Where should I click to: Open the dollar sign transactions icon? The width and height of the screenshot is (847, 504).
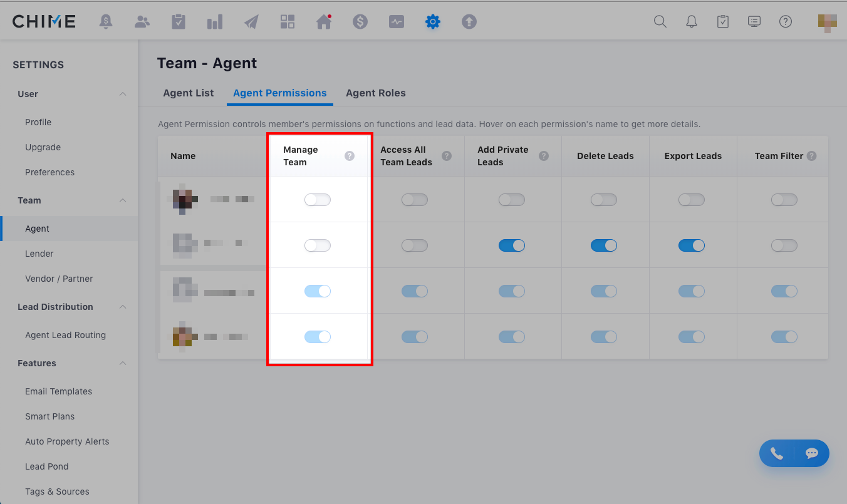click(x=360, y=22)
